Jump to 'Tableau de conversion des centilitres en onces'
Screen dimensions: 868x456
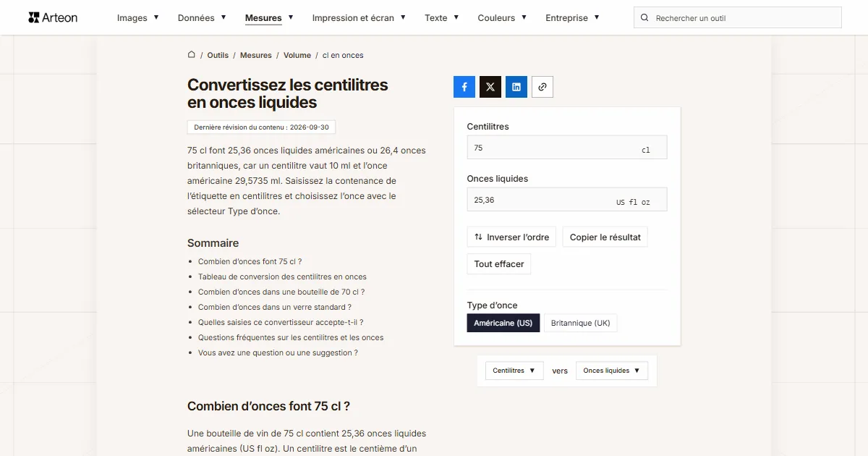(282, 276)
